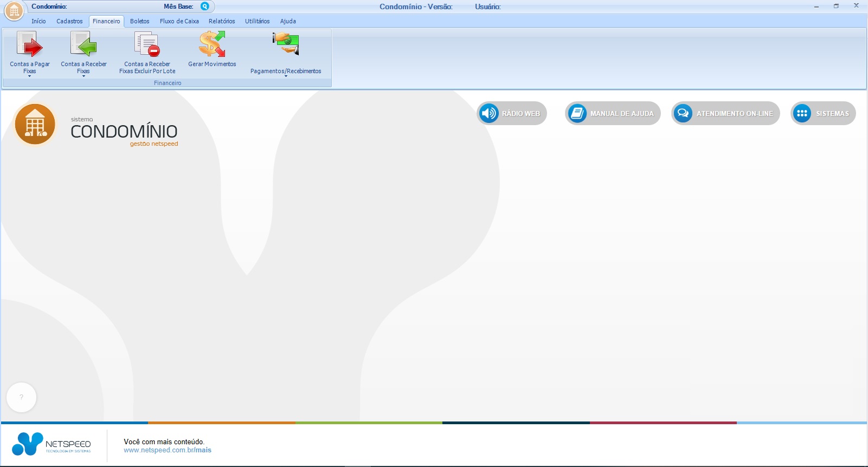Go to Fluxo de Caixa tab
The image size is (868, 467).
[179, 21]
